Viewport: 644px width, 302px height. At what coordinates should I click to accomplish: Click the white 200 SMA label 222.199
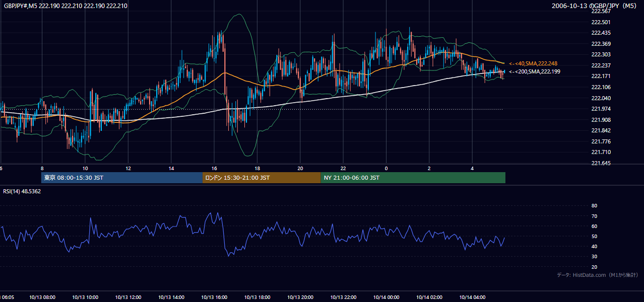[x=534, y=71]
